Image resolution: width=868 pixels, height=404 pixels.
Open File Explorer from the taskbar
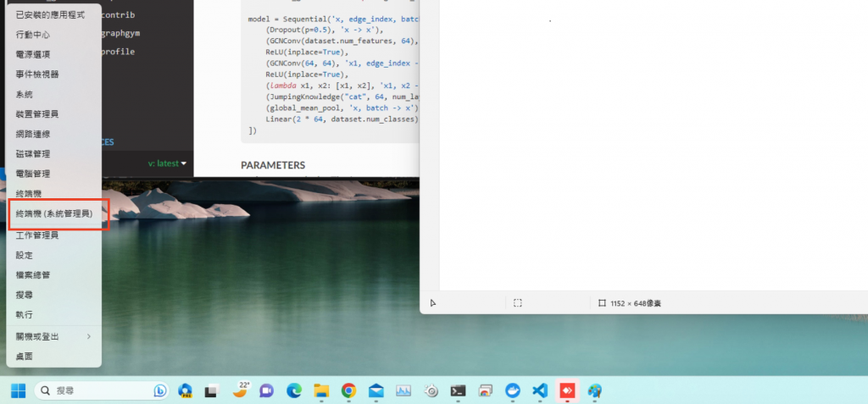(321, 391)
